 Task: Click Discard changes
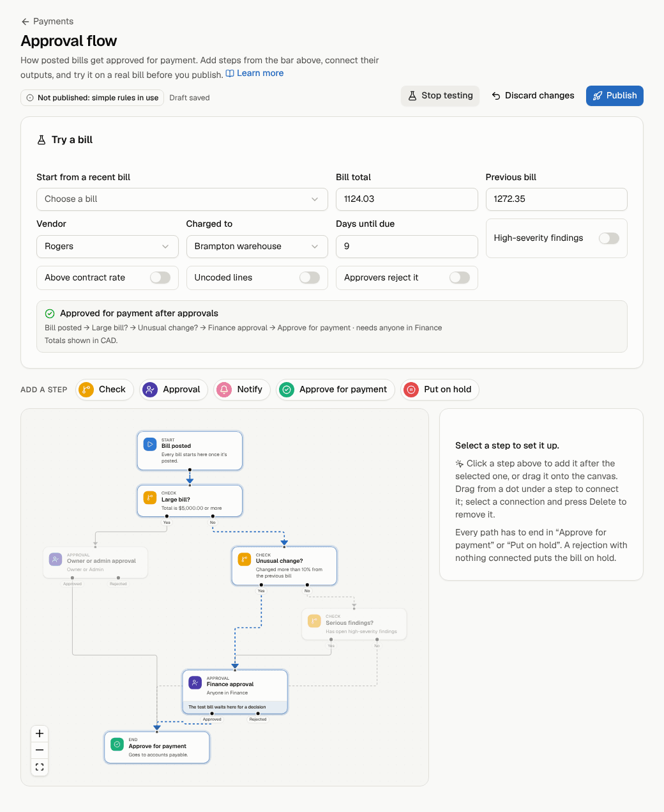tap(533, 96)
